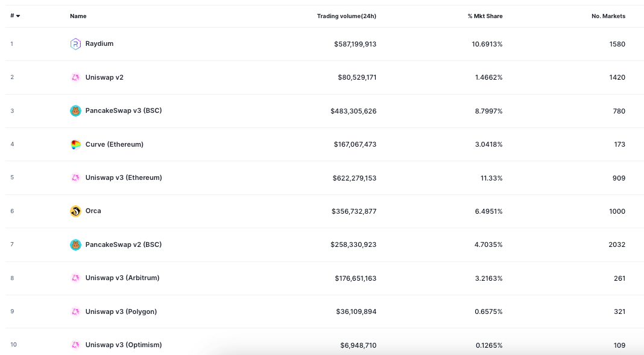This screenshot has width=644, height=355.
Task: Select the volume value $6,948,710
Action: pos(358,345)
